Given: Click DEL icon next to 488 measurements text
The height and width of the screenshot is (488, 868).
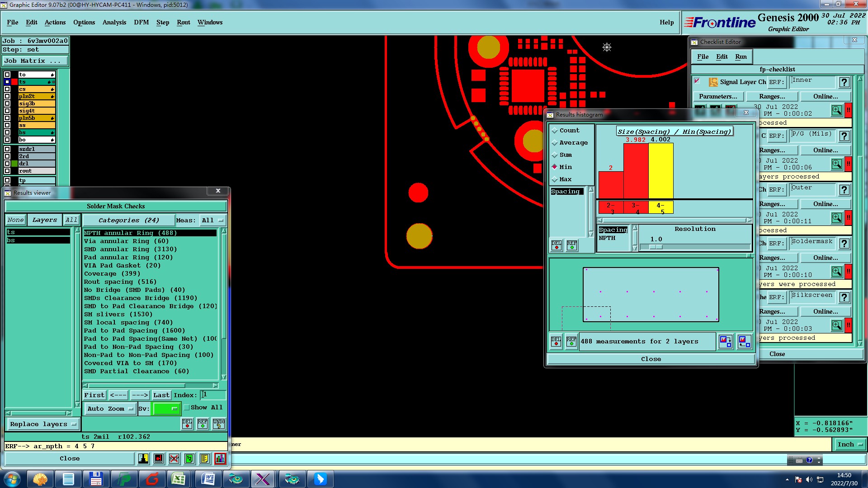Looking at the screenshot, I should click(x=556, y=341).
